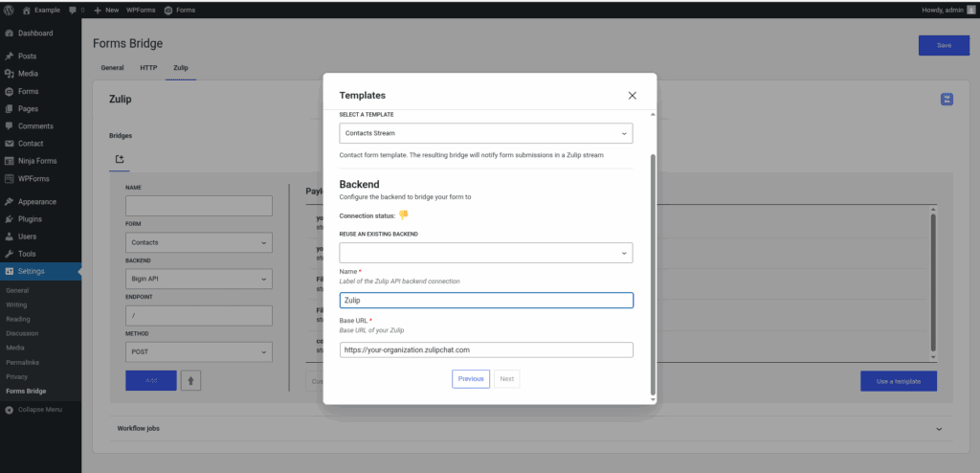
Task: Switch to the Zulip tab
Action: coord(181,68)
